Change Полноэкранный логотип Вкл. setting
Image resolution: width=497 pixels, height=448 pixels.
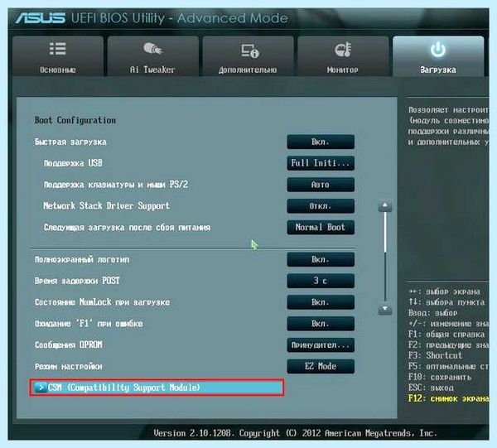click(321, 259)
